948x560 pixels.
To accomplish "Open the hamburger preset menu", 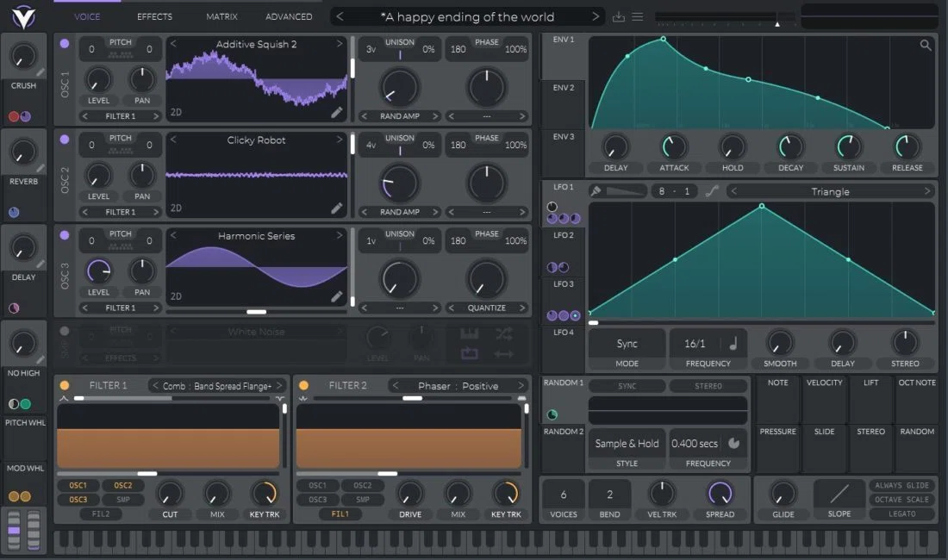I will [637, 17].
